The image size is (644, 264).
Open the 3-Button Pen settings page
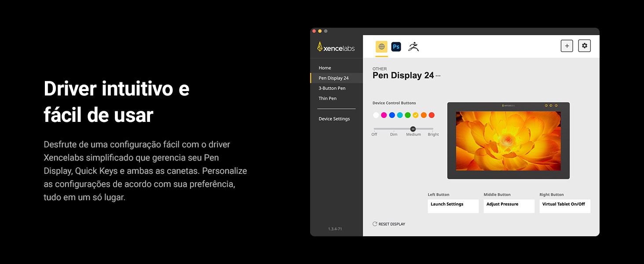click(x=332, y=88)
